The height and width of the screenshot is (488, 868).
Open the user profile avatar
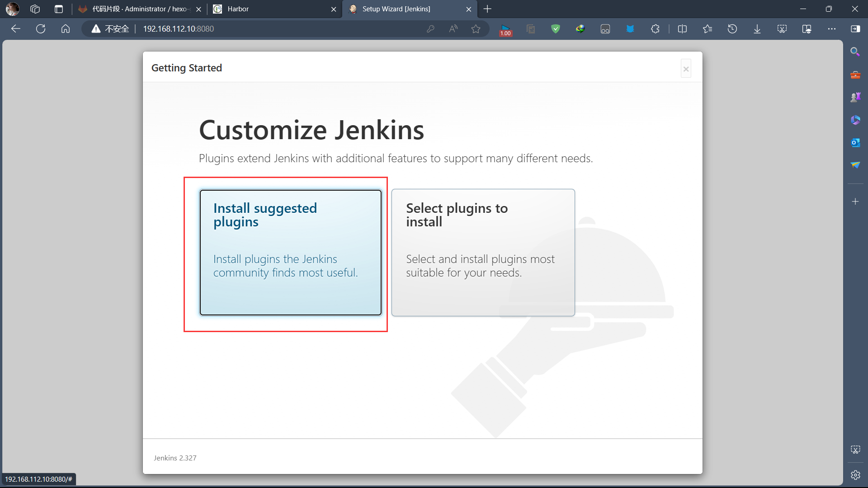coord(12,9)
